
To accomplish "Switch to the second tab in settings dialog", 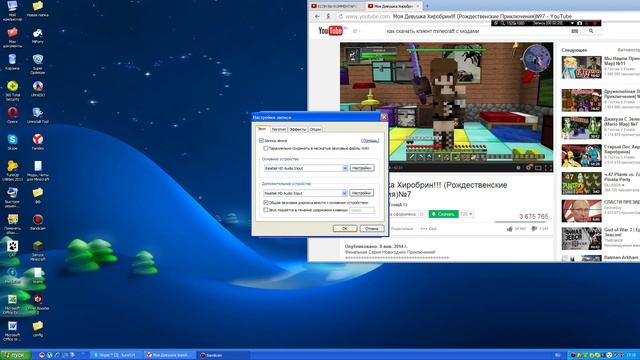I will coord(278,129).
